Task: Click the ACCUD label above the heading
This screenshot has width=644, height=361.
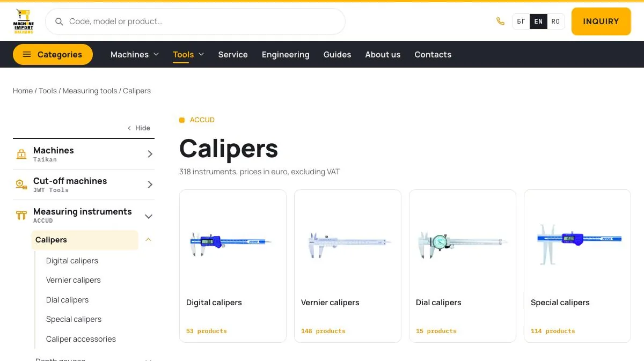Action: tap(202, 120)
